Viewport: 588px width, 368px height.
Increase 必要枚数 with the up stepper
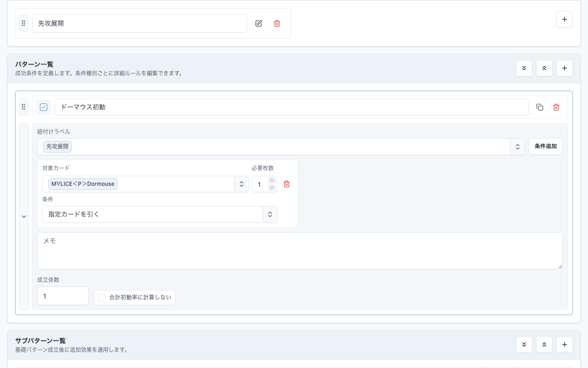pyautogui.click(x=271, y=180)
